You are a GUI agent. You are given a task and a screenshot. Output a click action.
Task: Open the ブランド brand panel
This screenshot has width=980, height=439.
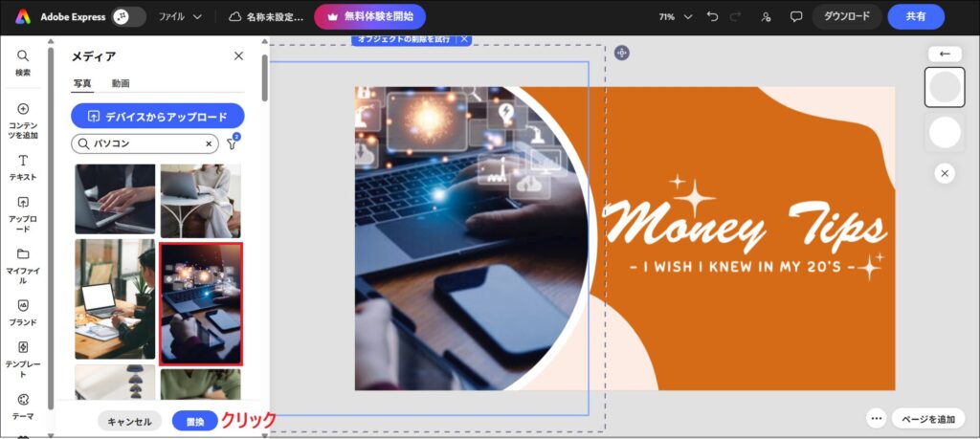23,312
